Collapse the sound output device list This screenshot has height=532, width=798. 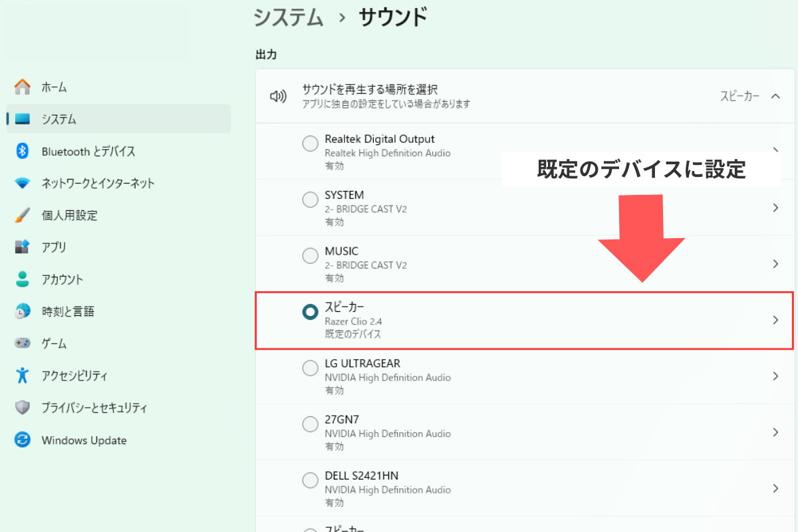[x=775, y=96]
